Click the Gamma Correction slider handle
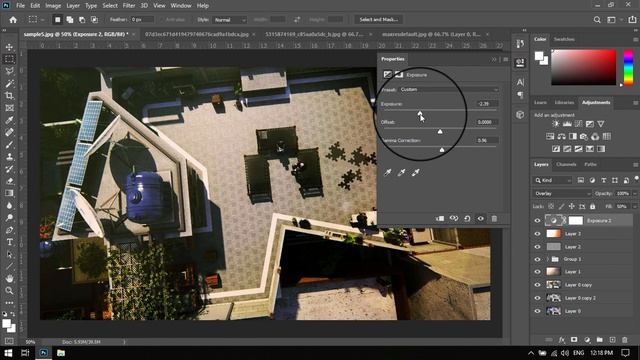Screen dimensions: 640x360 442,150
